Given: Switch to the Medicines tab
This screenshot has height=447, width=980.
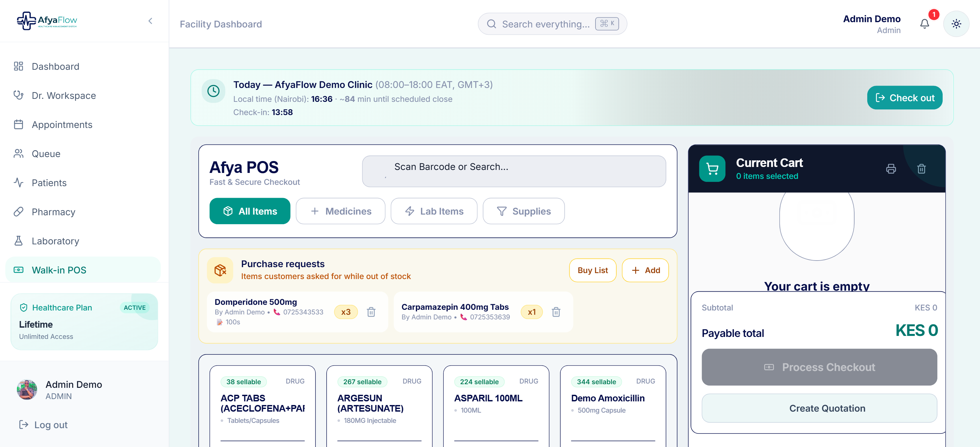Looking at the screenshot, I should click(340, 211).
